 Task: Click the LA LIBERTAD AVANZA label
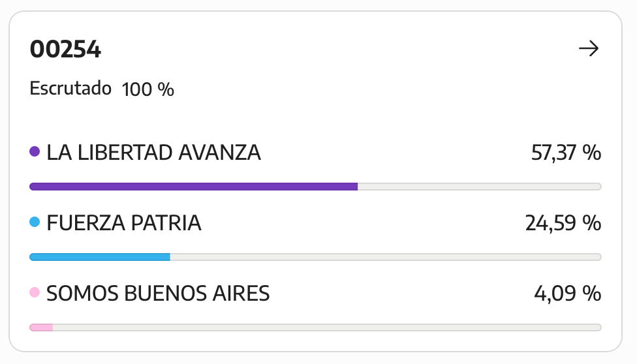[153, 153]
